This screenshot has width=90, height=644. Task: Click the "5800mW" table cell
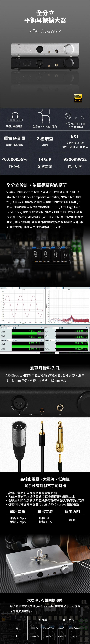coord(34,628)
